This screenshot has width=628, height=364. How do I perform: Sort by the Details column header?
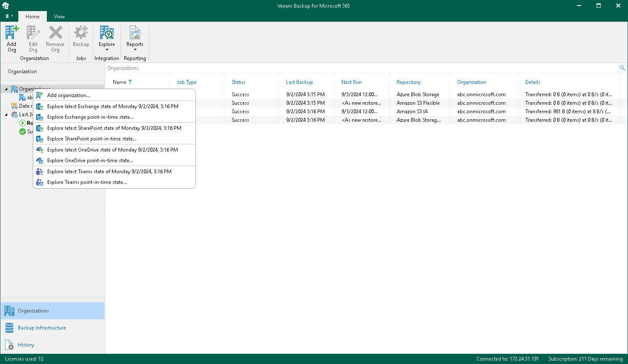(x=533, y=82)
